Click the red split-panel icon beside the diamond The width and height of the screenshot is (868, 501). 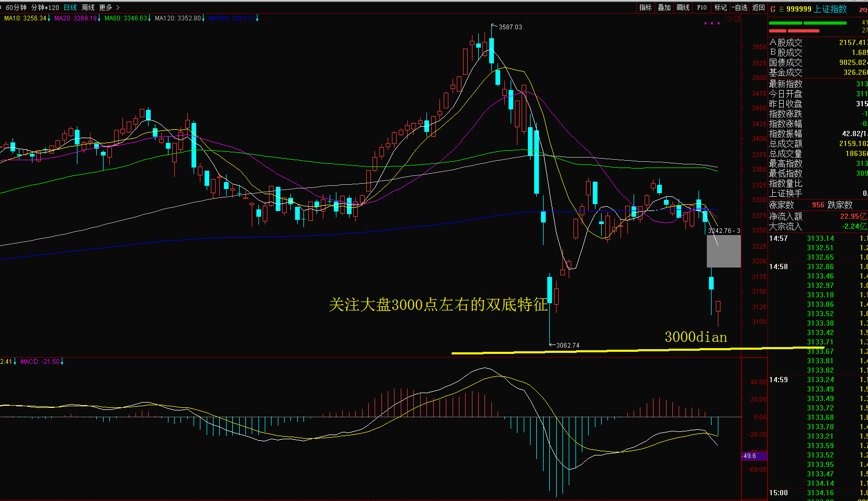coord(737,19)
